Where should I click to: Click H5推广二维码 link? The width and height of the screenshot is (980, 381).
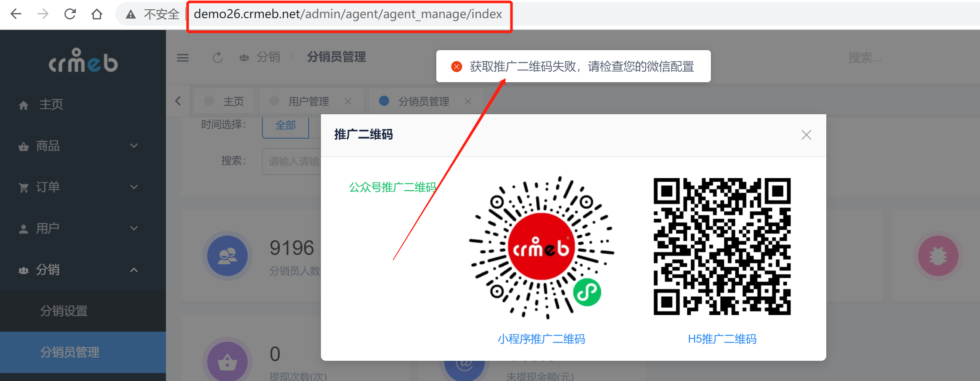tap(722, 339)
